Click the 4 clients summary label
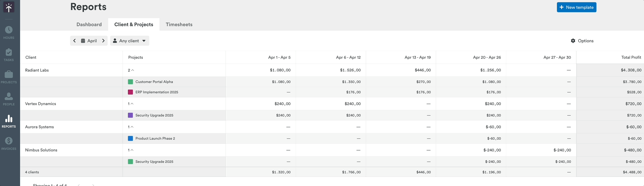 point(32,172)
